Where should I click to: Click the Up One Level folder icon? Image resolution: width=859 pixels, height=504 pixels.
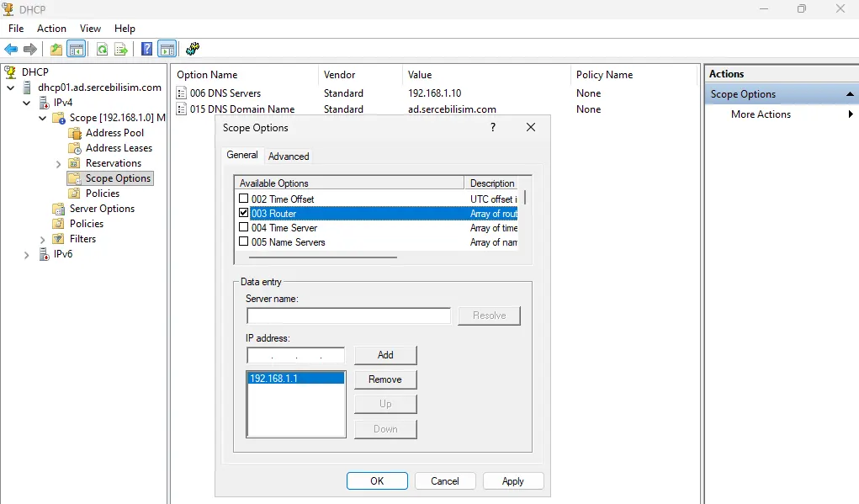tap(56, 50)
